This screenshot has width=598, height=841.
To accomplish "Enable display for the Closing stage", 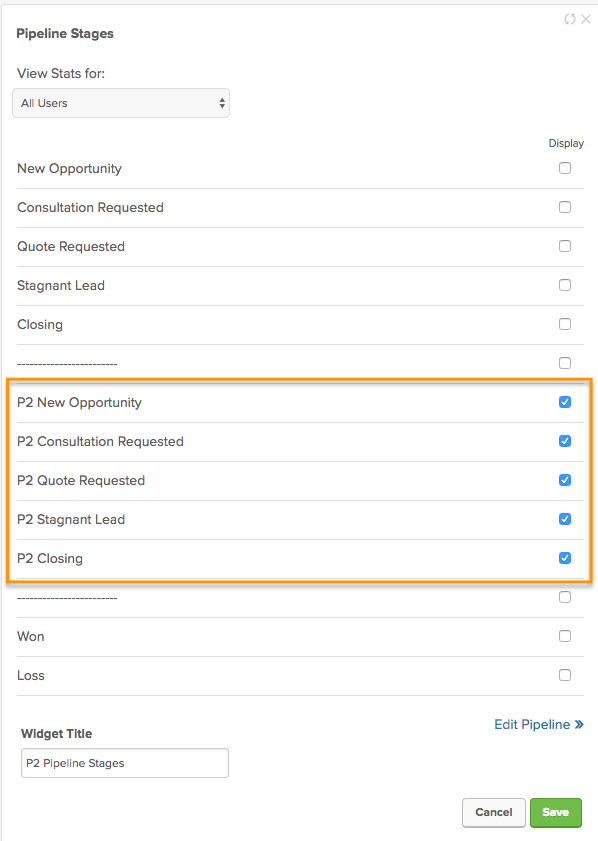I will 565,324.
